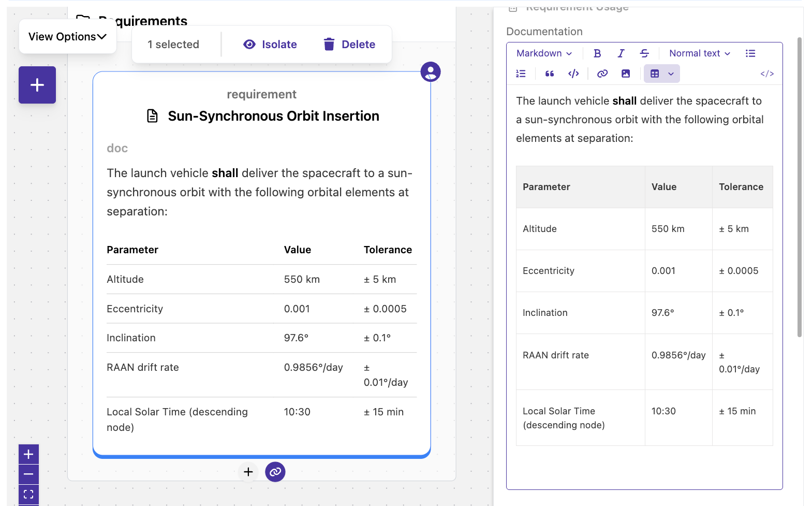Isolate the selected requirement
This screenshot has height=506, width=812.
point(270,45)
